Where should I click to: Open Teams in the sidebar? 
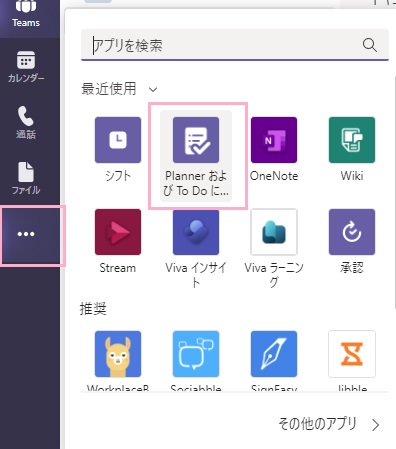[x=26, y=15]
